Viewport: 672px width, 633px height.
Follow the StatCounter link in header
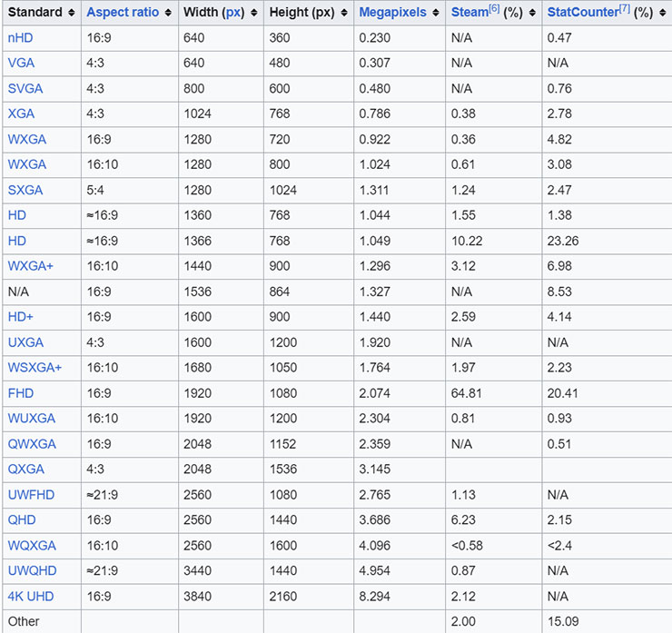click(582, 13)
